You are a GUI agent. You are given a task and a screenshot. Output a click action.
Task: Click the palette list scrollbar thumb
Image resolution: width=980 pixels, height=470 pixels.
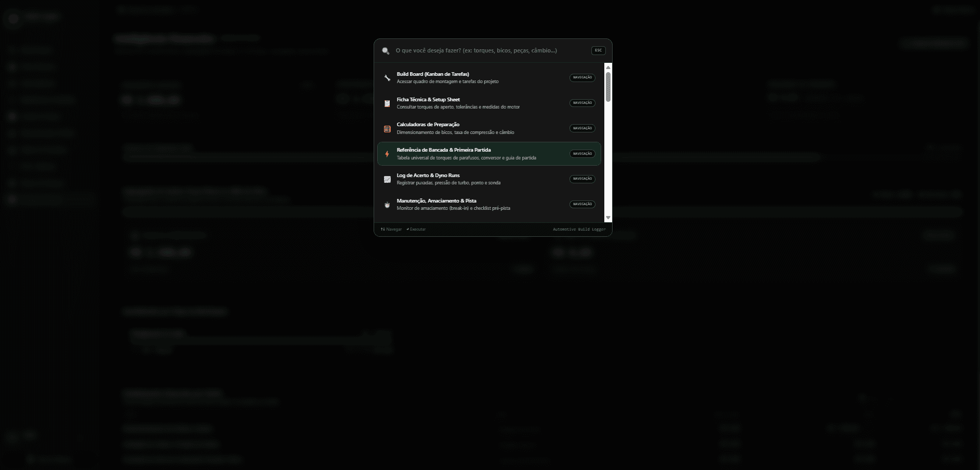608,87
